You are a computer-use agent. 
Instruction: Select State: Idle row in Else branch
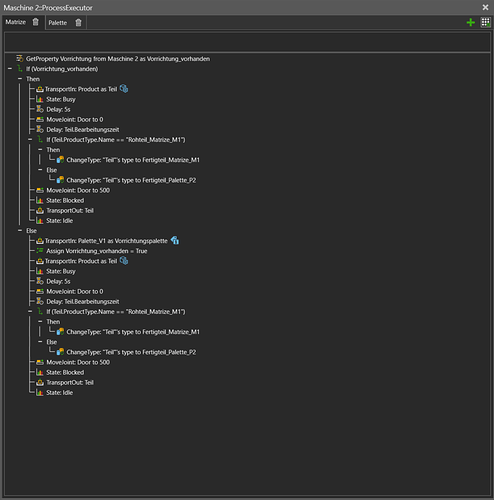click(59, 392)
